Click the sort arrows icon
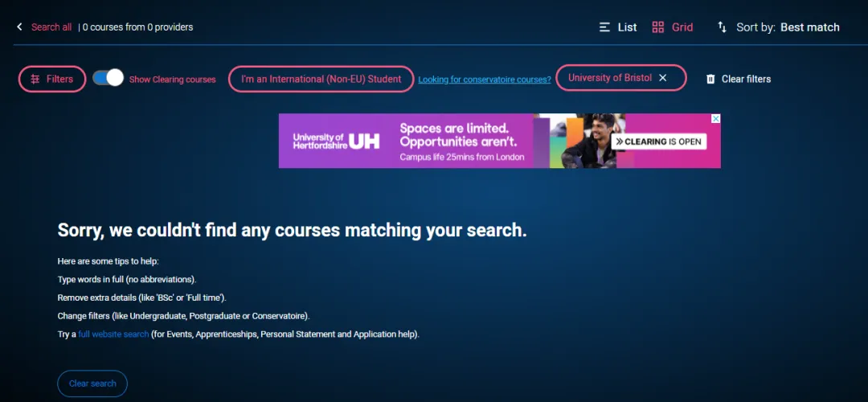 click(722, 27)
